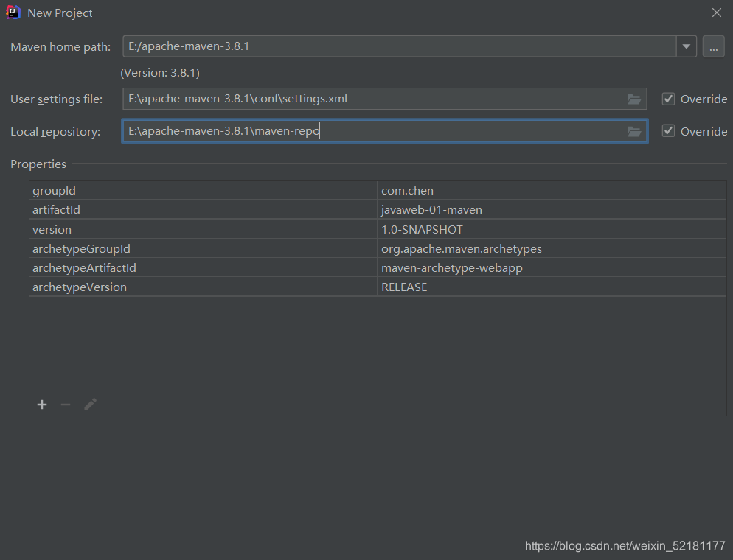
Task: Select the javaweb-01-maven value cell
Action: pos(552,210)
